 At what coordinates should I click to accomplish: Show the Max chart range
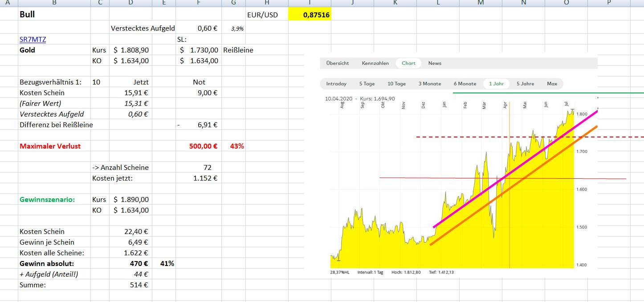pos(552,84)
